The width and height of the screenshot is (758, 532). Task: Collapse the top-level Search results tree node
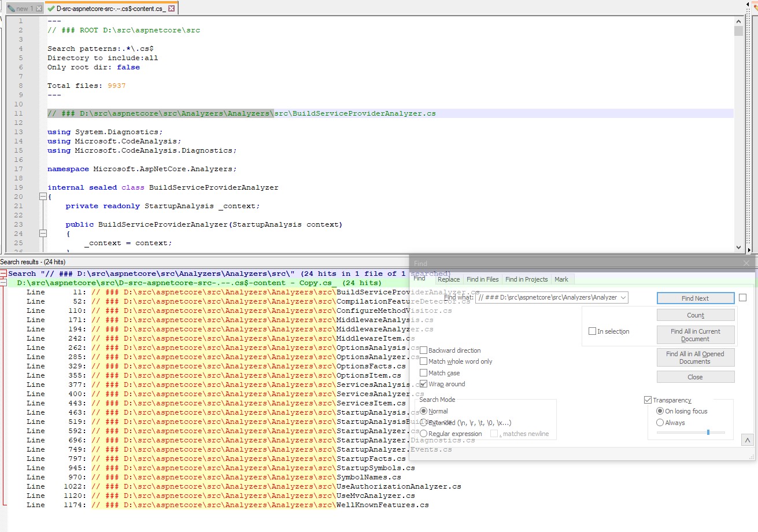[3, 274]
